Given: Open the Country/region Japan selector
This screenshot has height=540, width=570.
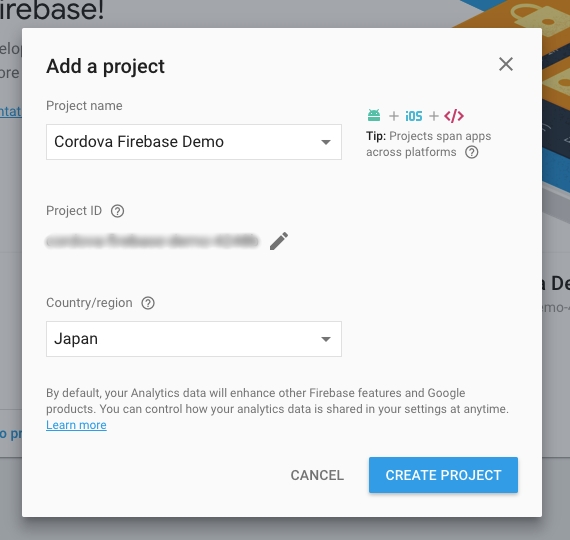Looking at the screenshot, I should coord(194,339).
